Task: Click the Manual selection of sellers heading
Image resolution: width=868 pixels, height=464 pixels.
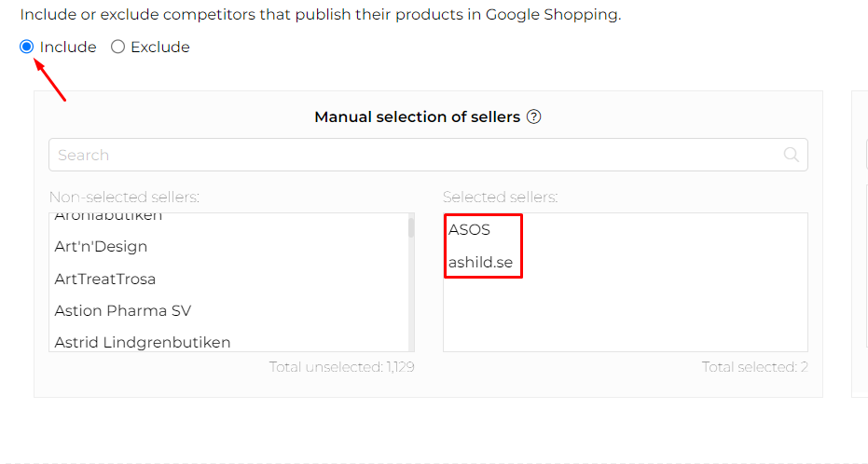Action: [417, 117]
